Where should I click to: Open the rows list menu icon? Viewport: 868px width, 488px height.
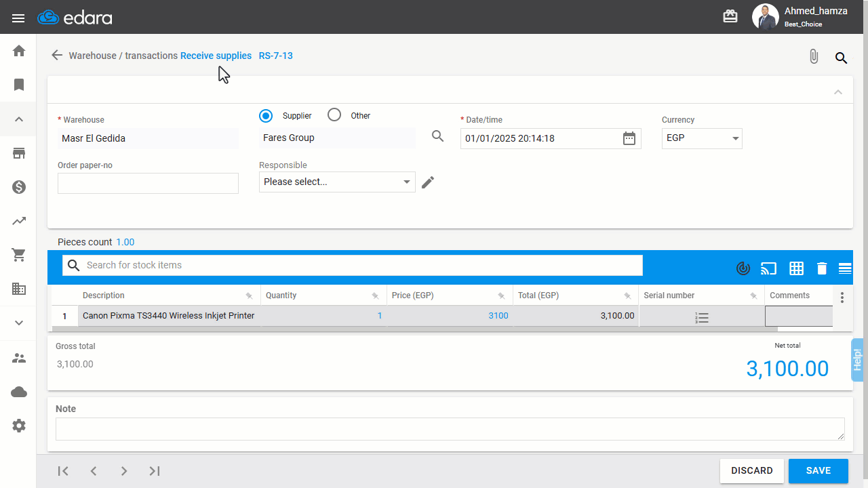pos(845,268)
